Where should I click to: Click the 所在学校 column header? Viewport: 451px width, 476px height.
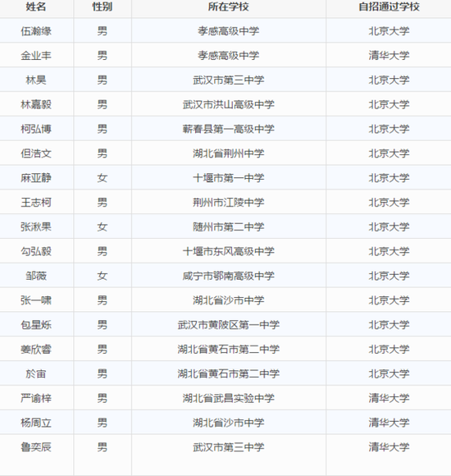click(x=229, y=7)
